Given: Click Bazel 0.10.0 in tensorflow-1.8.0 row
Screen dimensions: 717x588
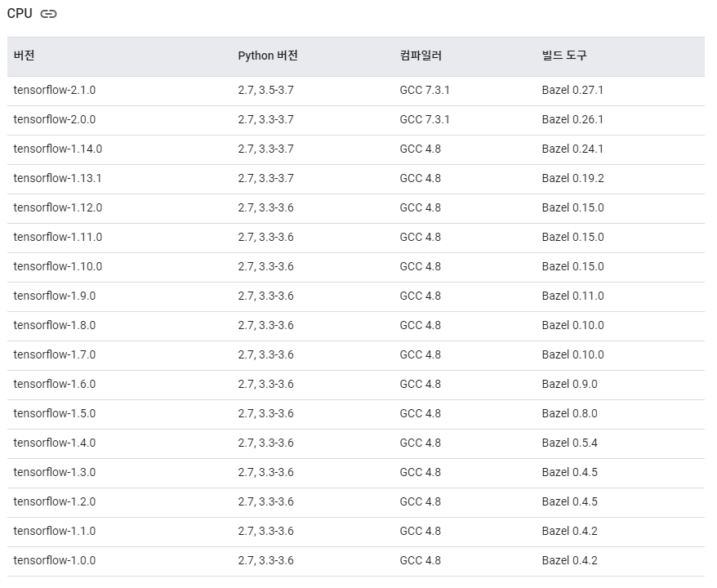Looking at the screenshot, I should [x=573, y=326].
